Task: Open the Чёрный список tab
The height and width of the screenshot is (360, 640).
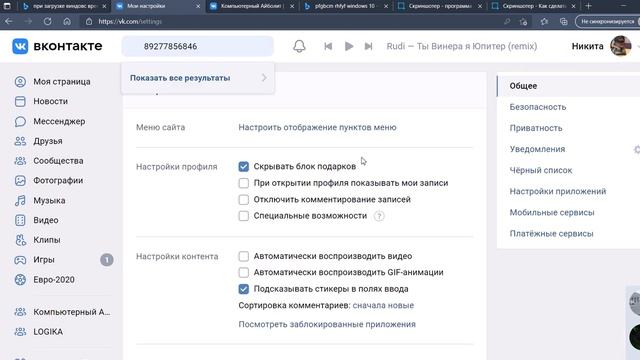Action: 540,170
